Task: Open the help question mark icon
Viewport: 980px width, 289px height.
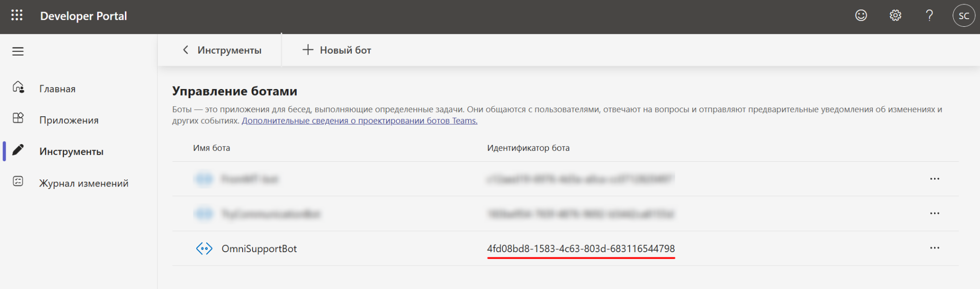Action: coord(929,15)
